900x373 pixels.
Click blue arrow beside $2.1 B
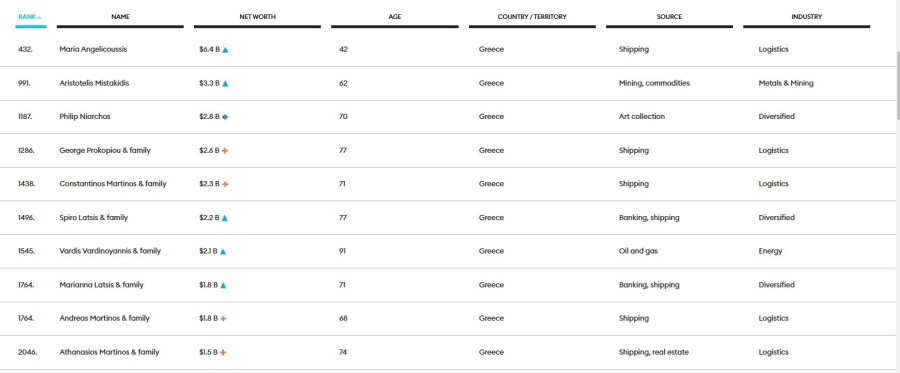[223, 251]
